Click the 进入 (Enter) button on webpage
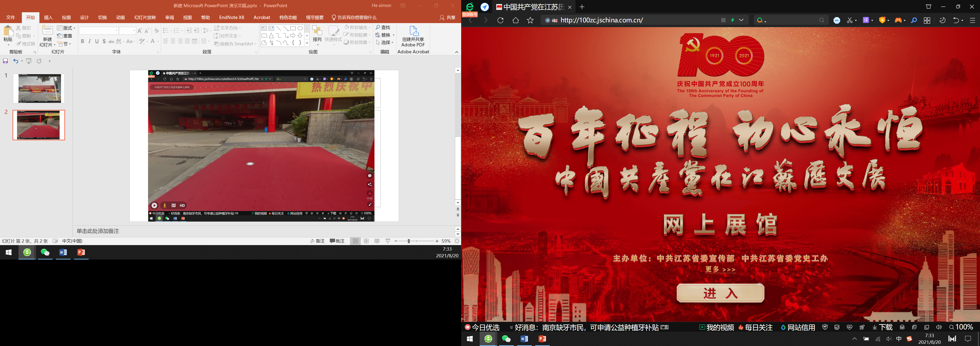 point(720,293)
